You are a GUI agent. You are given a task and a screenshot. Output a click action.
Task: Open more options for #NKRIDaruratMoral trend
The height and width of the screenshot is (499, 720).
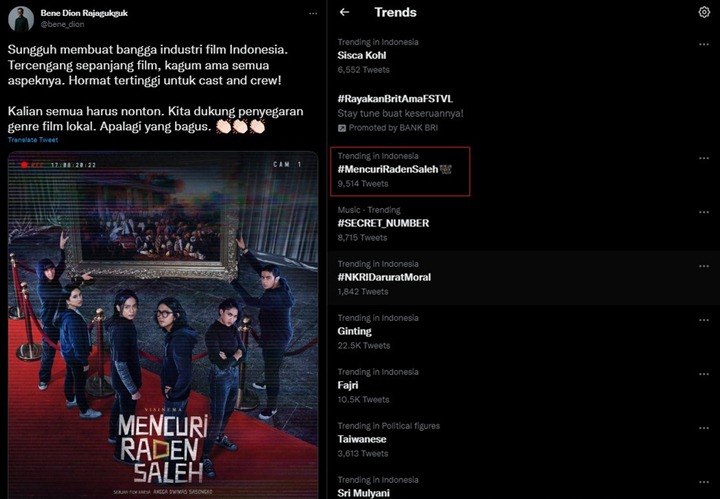pyautogui.click(x=703, y=266)
